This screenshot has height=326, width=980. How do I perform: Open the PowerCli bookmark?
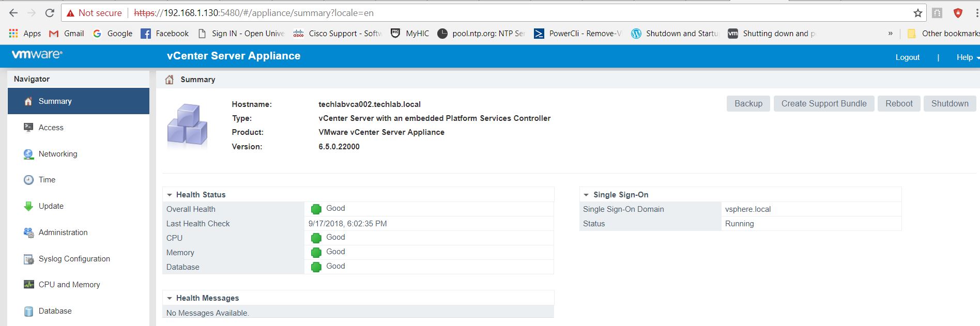[x=578, y=34]
